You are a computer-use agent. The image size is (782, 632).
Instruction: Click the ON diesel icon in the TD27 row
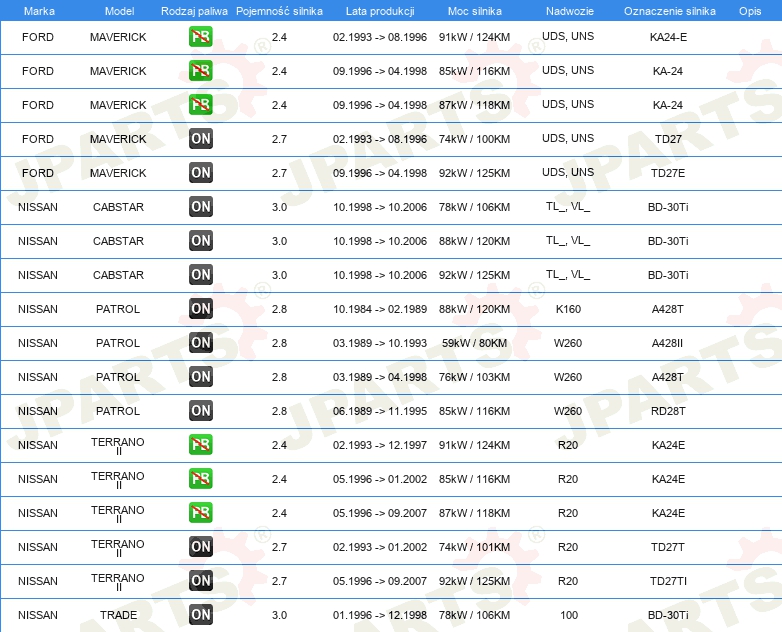tap(200, 139)
